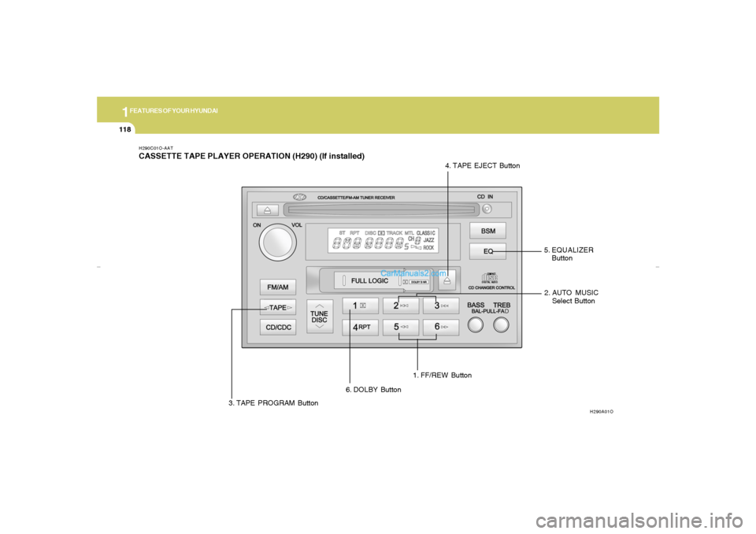Click the '4. TAPE EJECT Button' callout text
The width and height of the screenshot is (756, 534).
pyautogui.click(x=482, y=165)
